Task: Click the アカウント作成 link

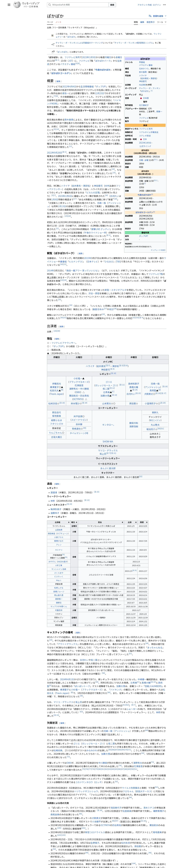Action: (x=145, y=5)
